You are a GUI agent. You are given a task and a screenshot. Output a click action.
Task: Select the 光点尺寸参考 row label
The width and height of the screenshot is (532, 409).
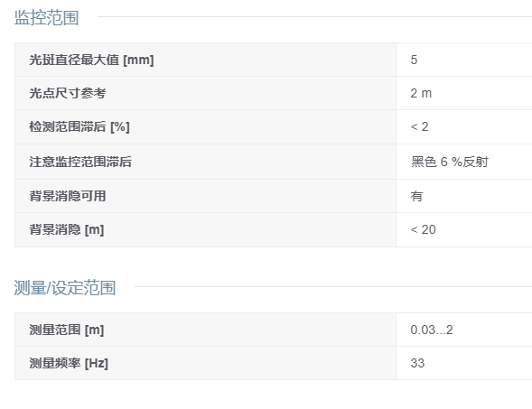68,93
